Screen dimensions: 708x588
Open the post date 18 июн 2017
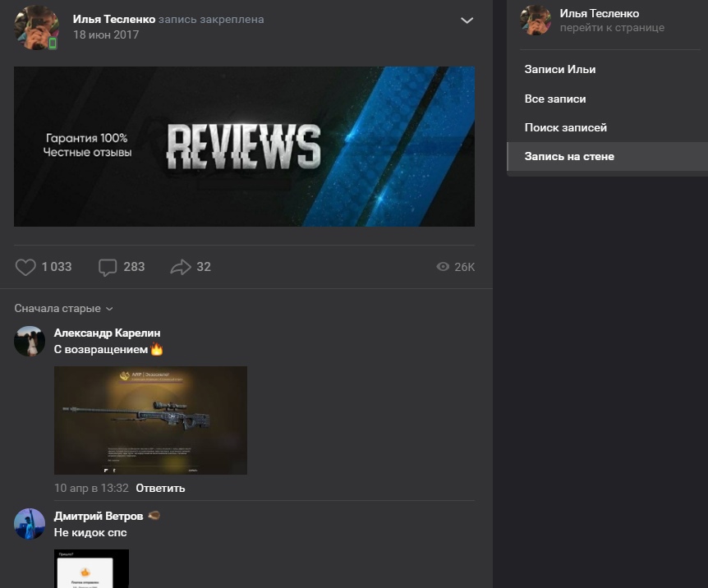coord(106,34)
